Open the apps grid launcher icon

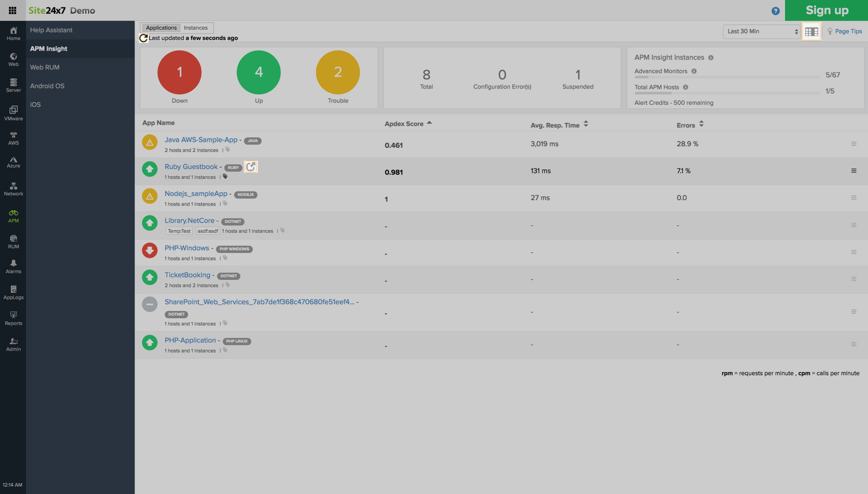[12, 10]
